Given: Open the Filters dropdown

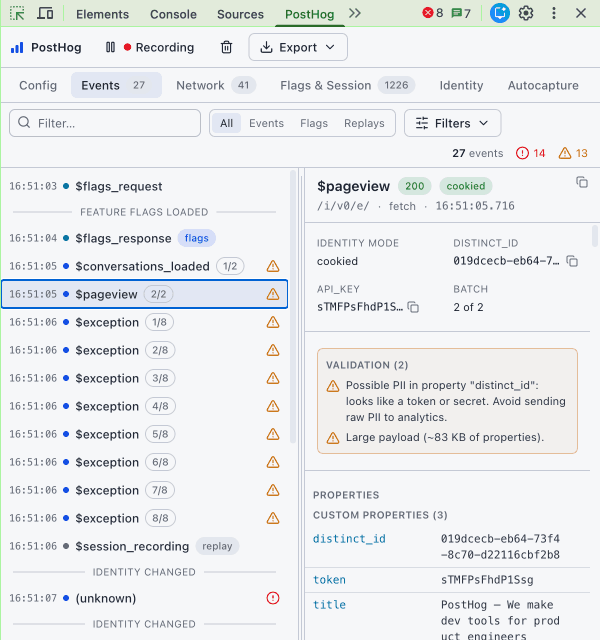Looking at the screenshot, I should pyautogui.click(x=452, y=123).
